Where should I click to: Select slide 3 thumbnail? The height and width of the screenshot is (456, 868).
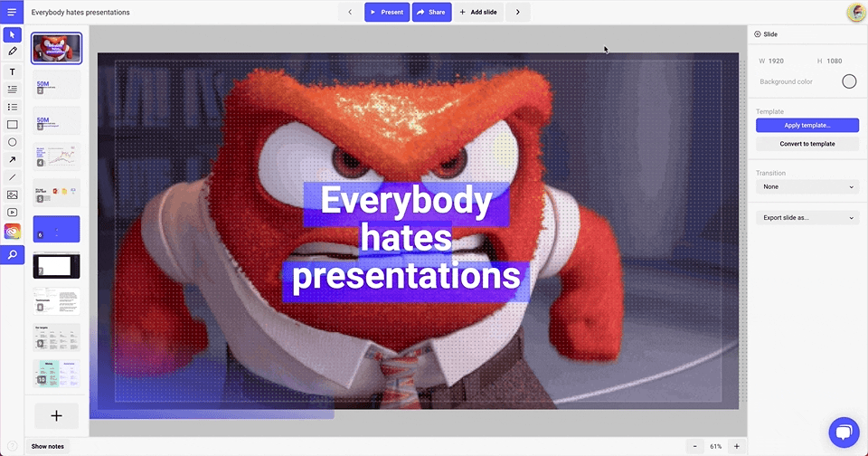(x=56, y=120)
